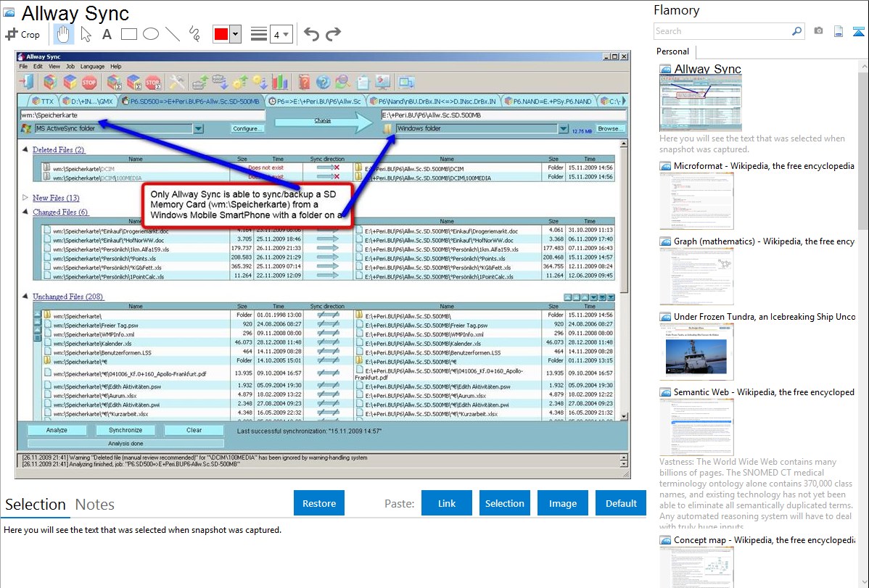Open the line width dropdown showing 4
This screenshot has height=588, width=869.
click(x=281, y=35)
